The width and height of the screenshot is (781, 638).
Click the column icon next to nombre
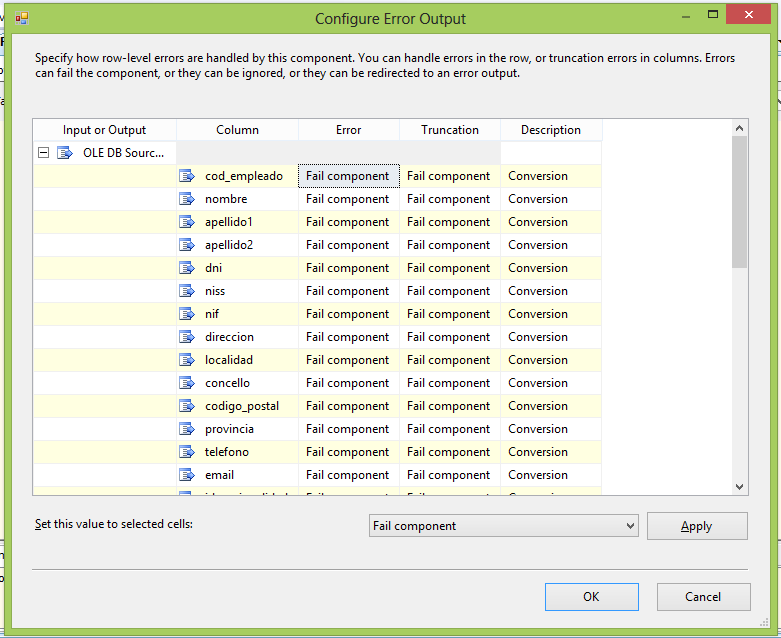186,199
